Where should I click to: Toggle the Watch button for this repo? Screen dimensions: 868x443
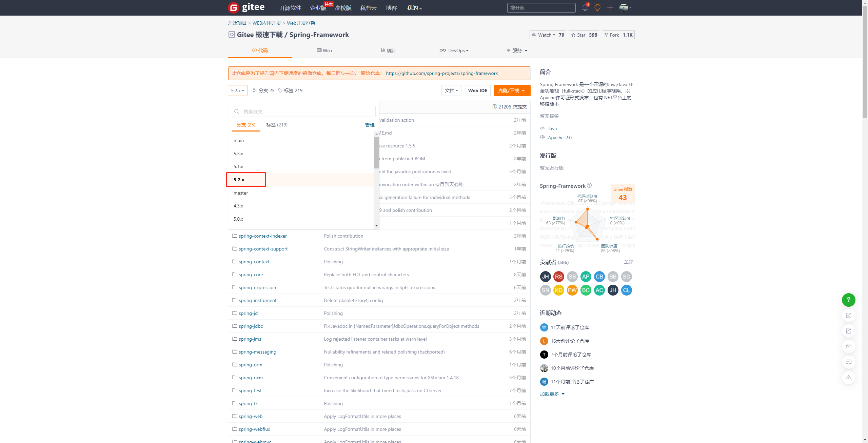click(544, 35)
